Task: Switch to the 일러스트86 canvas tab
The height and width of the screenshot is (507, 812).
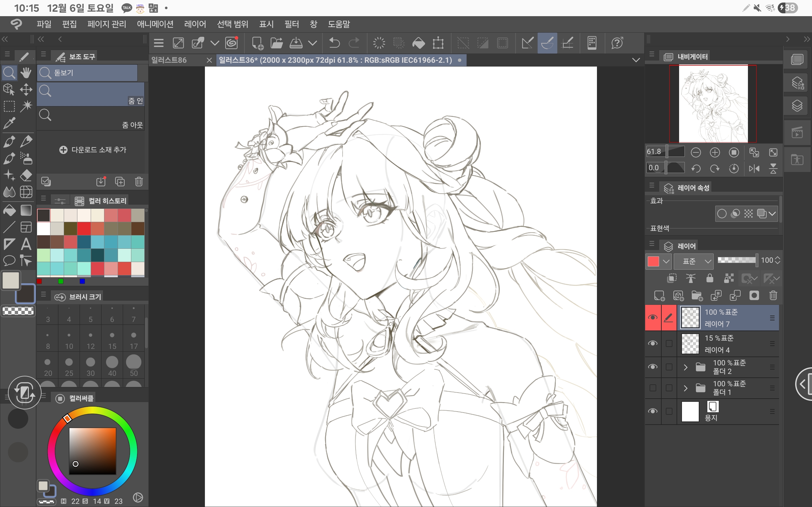Action: 169,60
